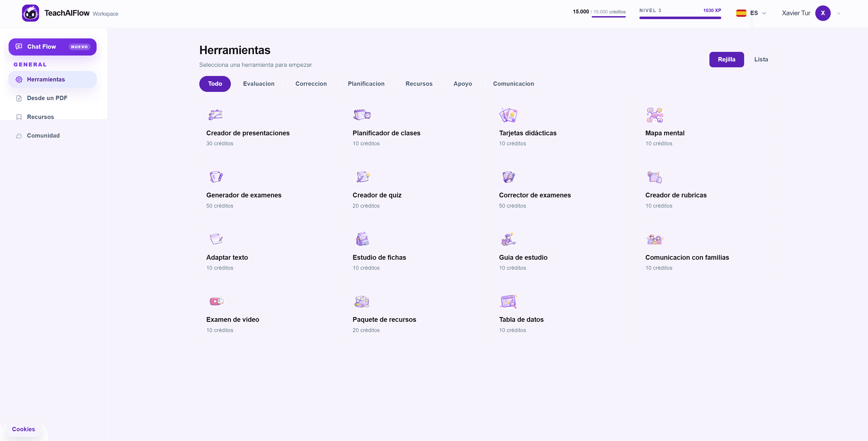Open the Examen de video icon

216,301
